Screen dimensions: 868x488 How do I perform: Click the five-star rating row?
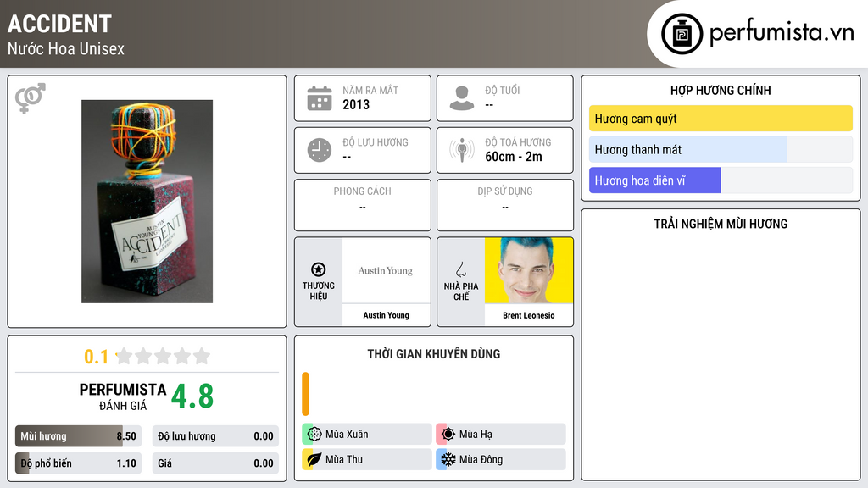[x=163, y=356]
